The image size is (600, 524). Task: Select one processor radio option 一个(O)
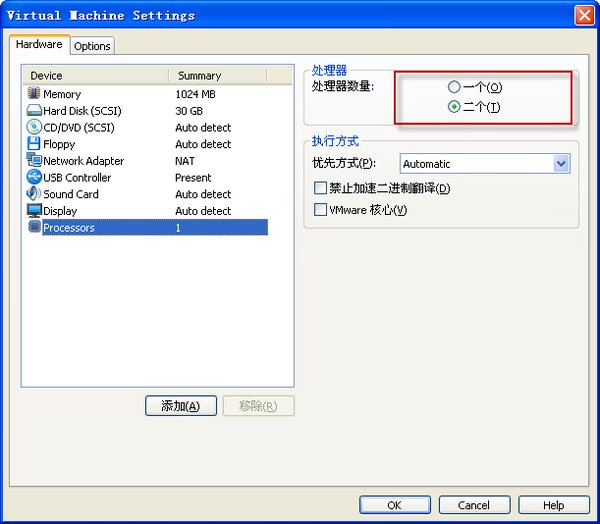click(x=454, y=87)
